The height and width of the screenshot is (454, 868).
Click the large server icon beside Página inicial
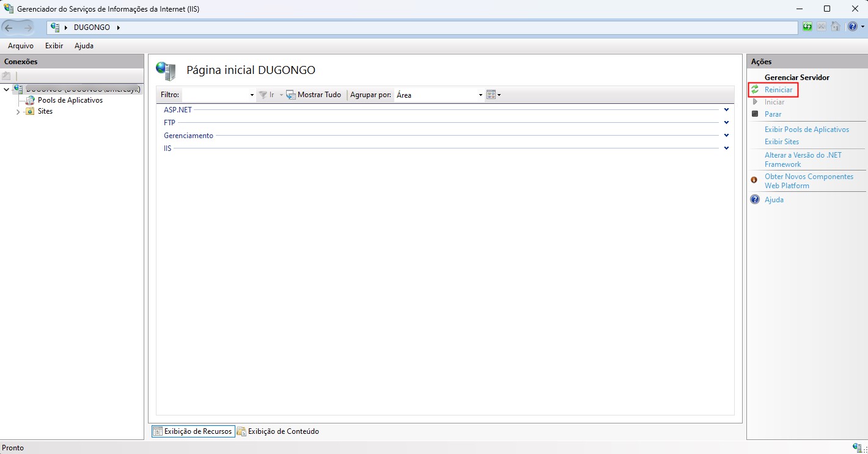pyautogui.click(x=166, y=71)
